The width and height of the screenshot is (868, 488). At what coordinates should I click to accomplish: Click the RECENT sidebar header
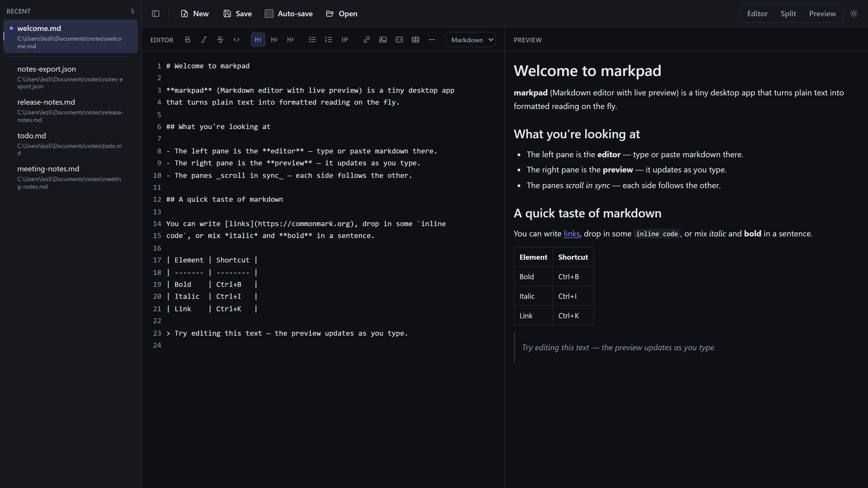pyautogui.click(x=18, y=11)
